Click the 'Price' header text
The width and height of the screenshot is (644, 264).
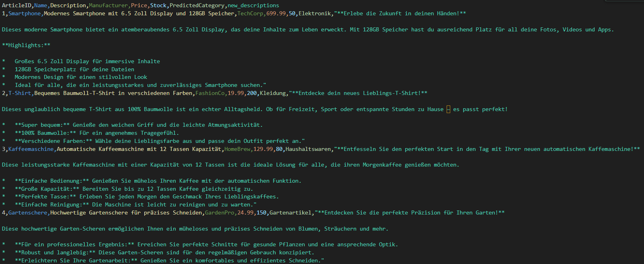139,6
